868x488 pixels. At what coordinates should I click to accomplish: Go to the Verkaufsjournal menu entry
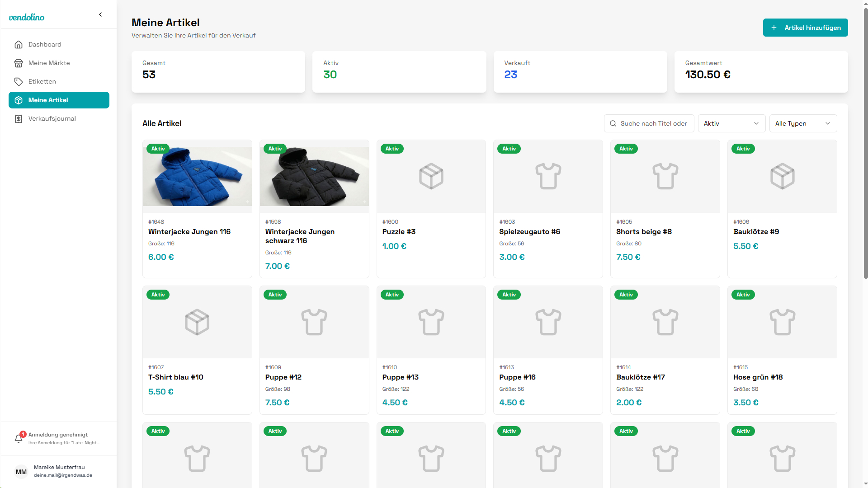(52, 118)
